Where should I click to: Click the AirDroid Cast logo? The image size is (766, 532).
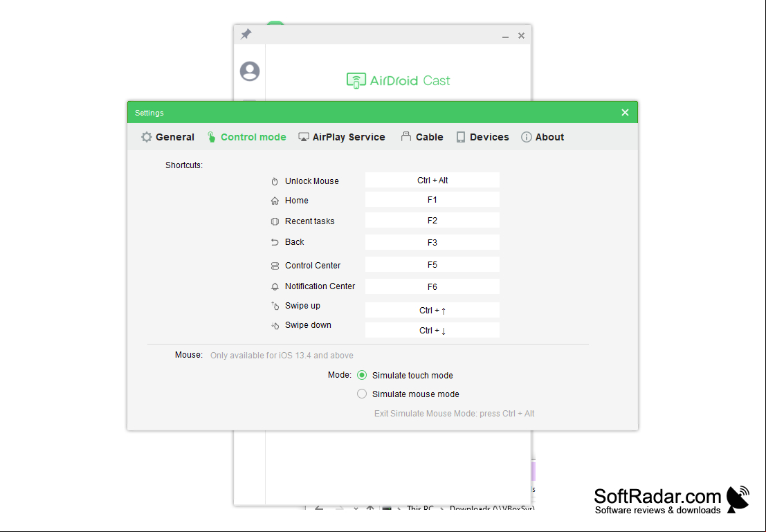[398, 81]
